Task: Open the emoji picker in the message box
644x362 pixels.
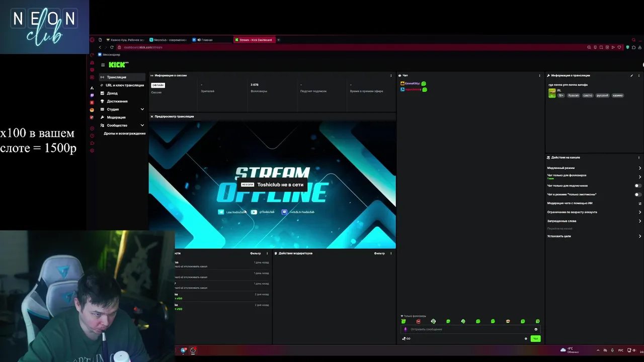Action: click(x=536, y=329)
